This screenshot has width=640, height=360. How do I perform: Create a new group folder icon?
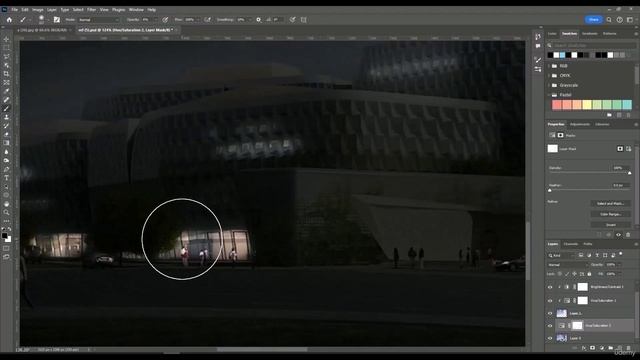point(611,348)
